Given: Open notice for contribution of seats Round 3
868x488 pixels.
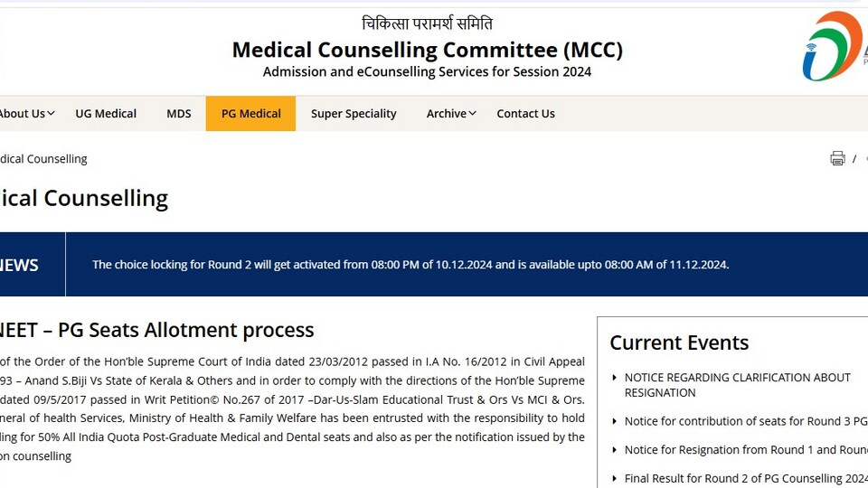Looking at the screenshot, I should 746,421.
